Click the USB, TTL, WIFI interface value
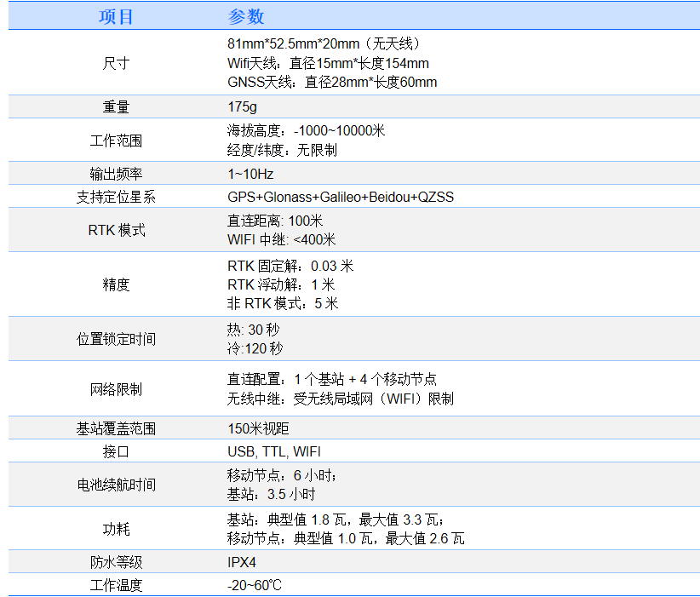Viewport: 700px width, 597px height. pyautogui.click(x=274, y=451)
